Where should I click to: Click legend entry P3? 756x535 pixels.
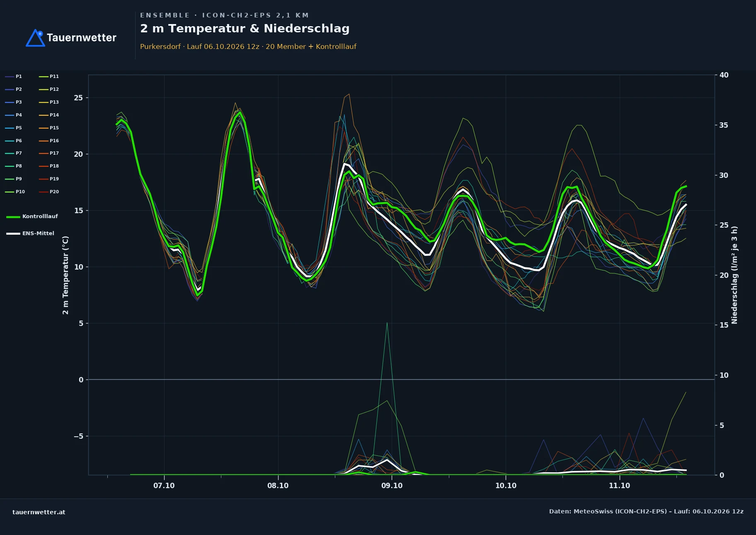coord(14,102)
